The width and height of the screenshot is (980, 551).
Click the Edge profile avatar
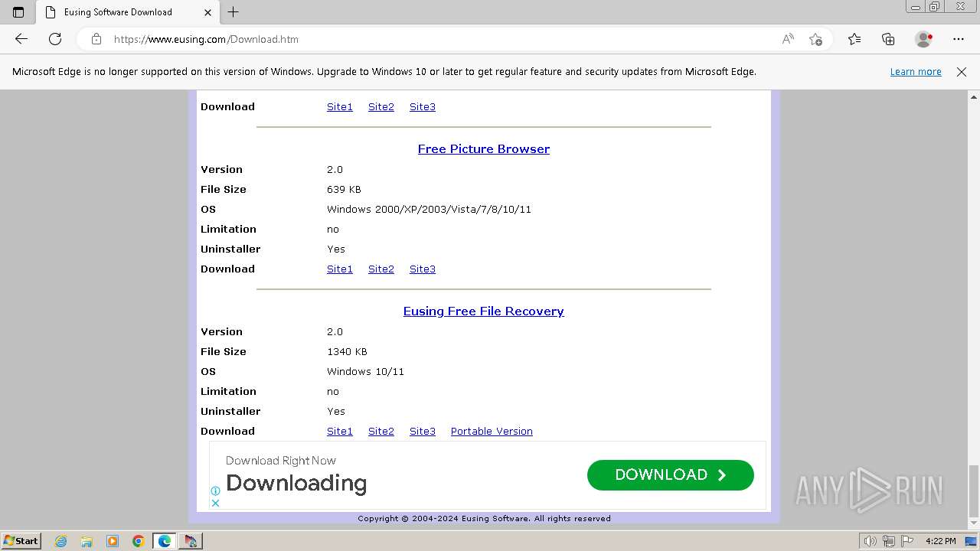(x=923, y=39)
